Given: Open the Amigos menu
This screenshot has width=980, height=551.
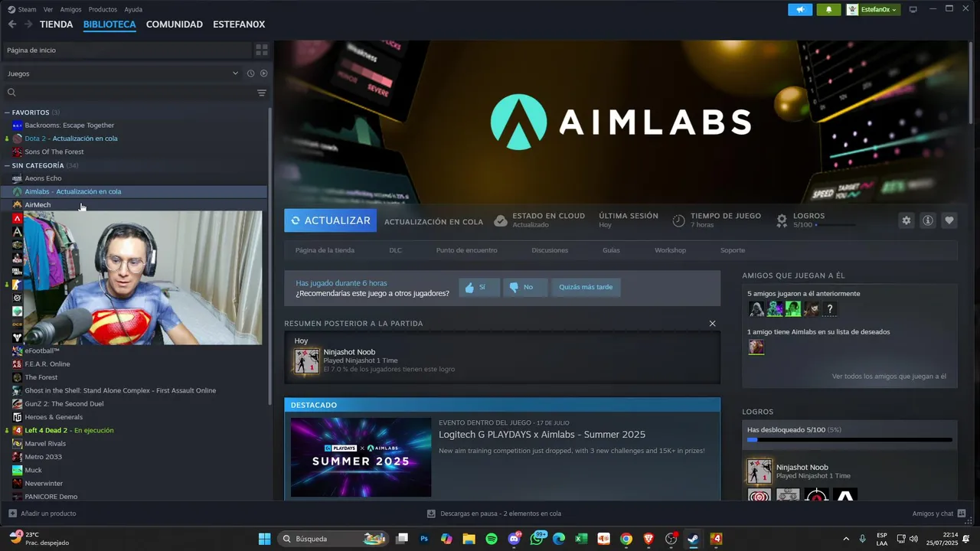Looking at the screenshot, I should (x=70, y=9).
